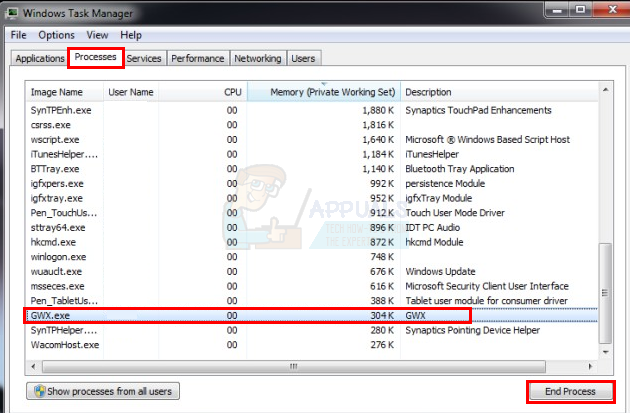Click the vertical scrollbar up arrow
The height and width of the screenshot is (413, 630).
pos(605,90)
